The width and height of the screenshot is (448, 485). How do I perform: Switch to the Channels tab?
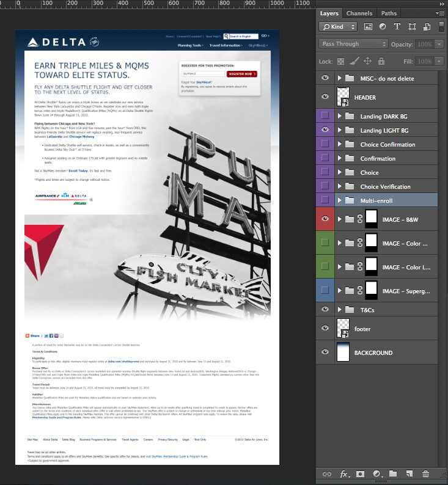click(359, 13)
